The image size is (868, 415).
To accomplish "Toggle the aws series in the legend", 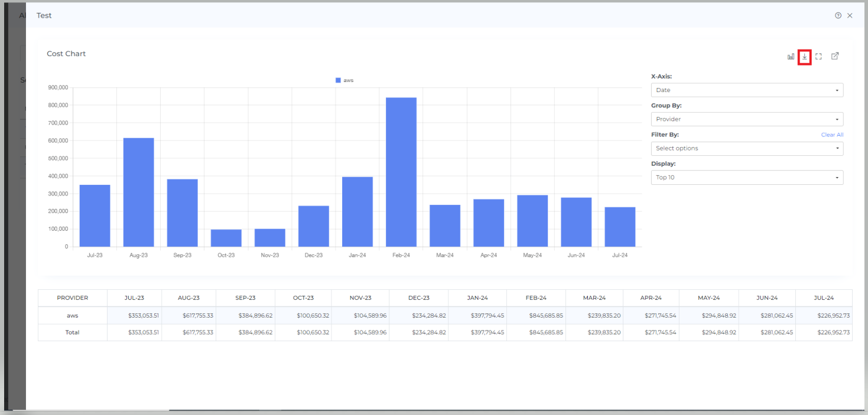I will (x=344, y=80).
